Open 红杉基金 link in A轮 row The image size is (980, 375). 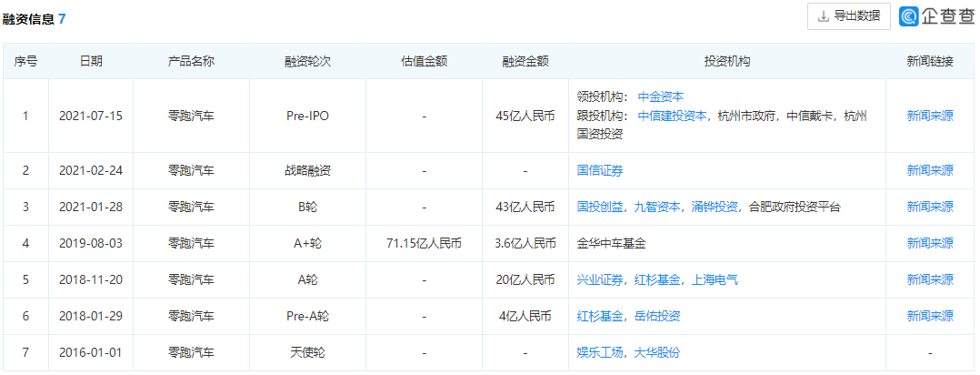(x=657, y=279)
